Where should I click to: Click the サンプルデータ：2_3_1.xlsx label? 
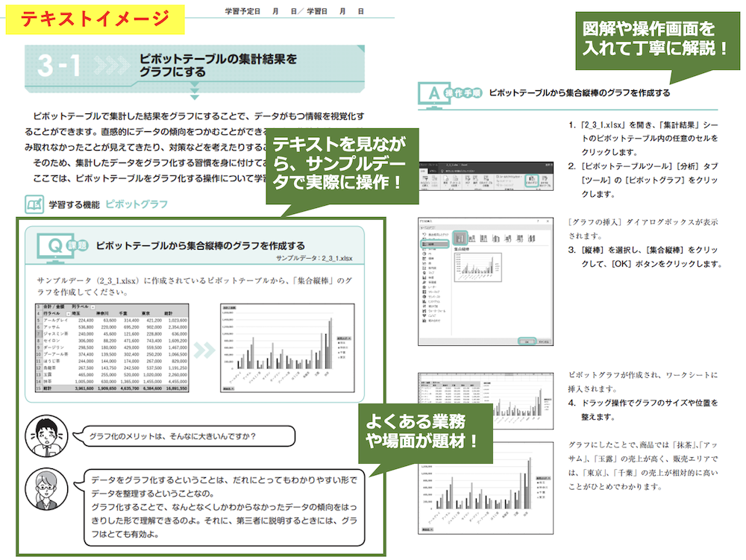pyautogui.click(x=314, y=258)
